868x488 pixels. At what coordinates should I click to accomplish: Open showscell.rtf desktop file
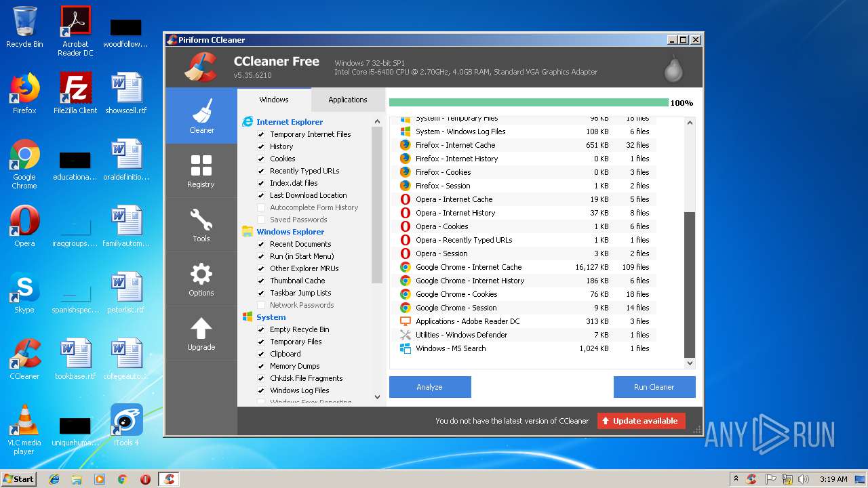126,94
